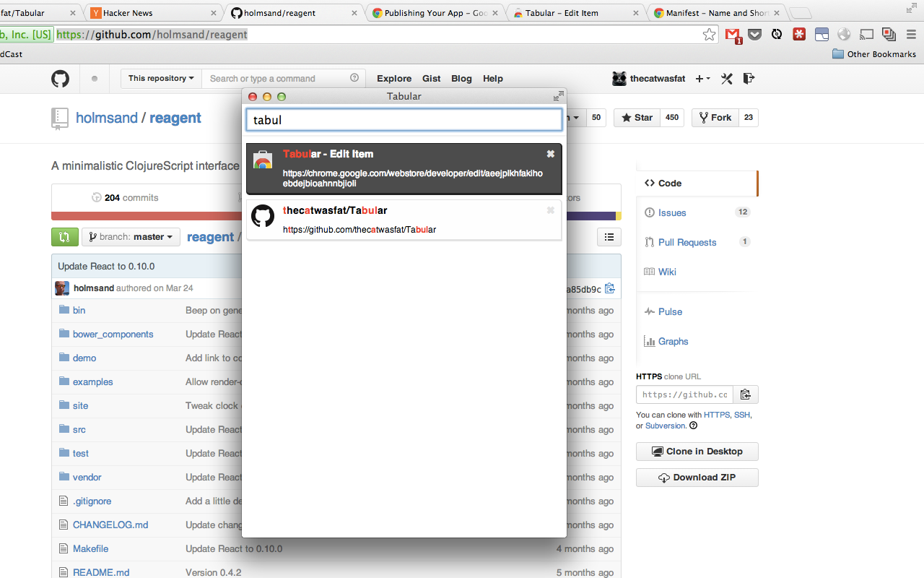
Task: Click the search help question mark icon
Action: tap(354, 78)
